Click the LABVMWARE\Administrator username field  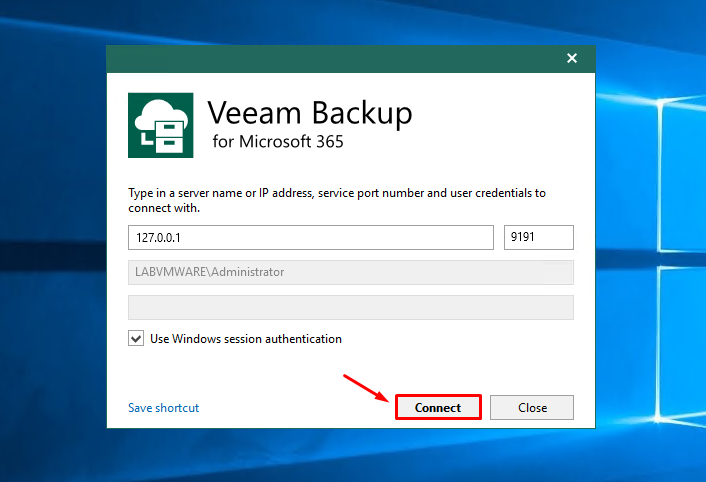pos(351,272)
